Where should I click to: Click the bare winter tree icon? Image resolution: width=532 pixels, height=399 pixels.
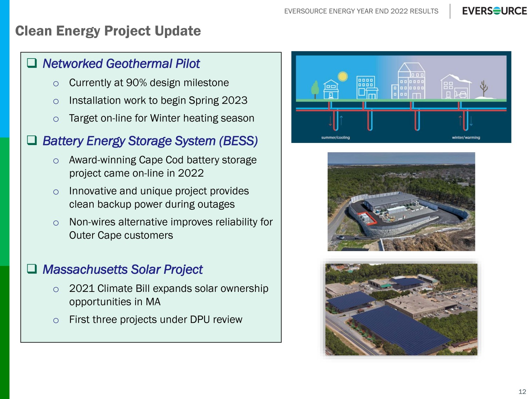pos(484,87)
